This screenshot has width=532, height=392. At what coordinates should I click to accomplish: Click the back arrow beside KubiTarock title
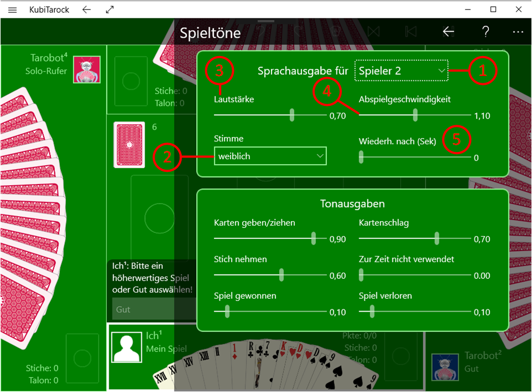coord(86,9)
